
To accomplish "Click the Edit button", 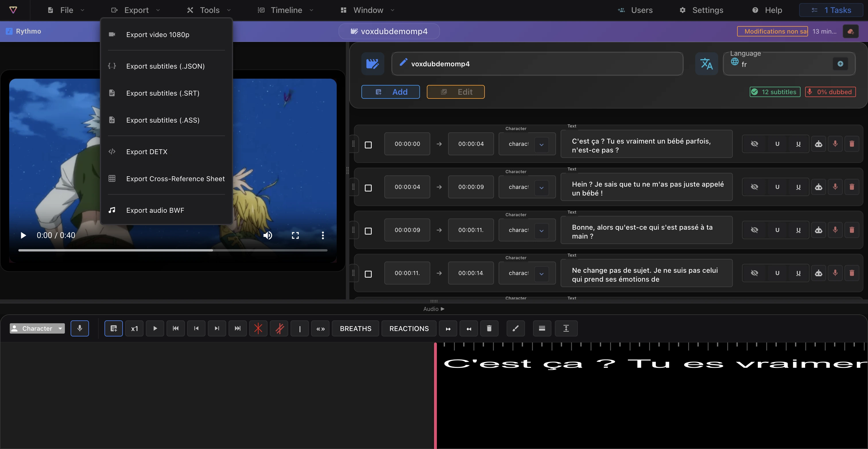I will 456,92.
